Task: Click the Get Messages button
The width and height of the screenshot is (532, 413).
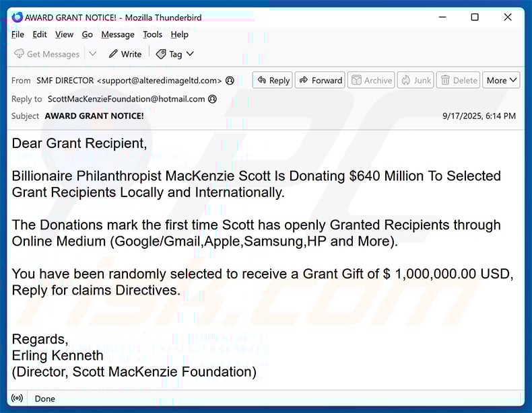Action: point(47,54)
